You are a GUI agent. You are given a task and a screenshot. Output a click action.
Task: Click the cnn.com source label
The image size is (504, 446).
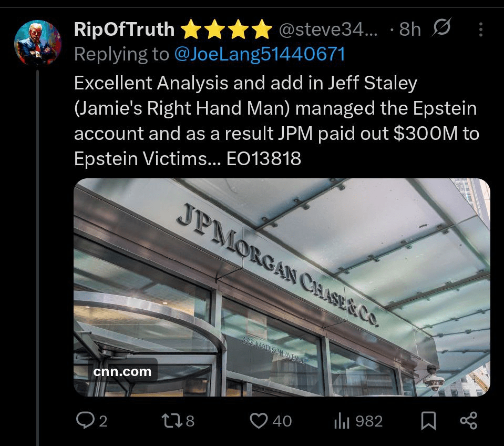coord(122,372)
